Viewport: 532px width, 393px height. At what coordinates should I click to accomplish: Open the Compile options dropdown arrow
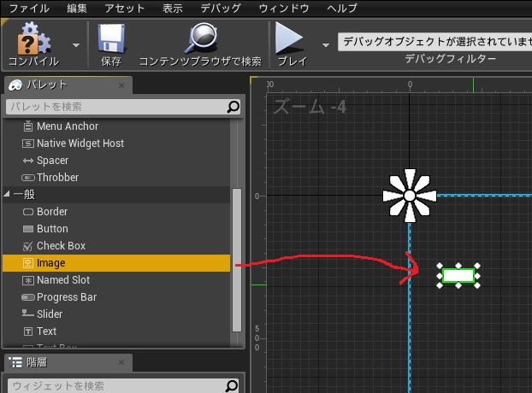pyautogui.click(x=76, y=44)
